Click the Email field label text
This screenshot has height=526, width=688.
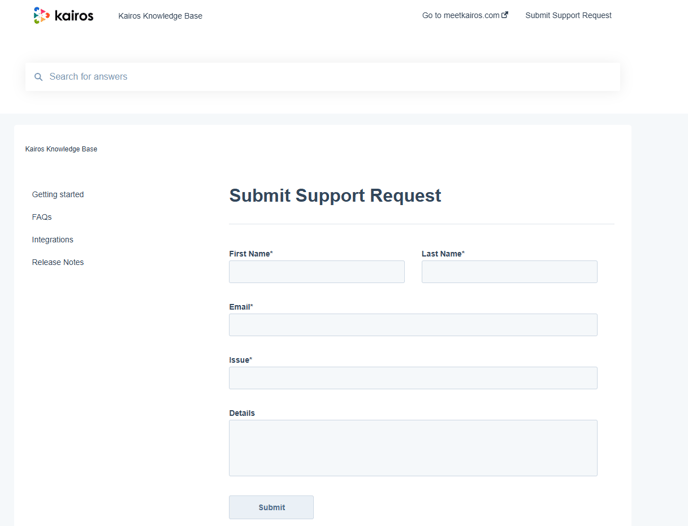(240, 307)
